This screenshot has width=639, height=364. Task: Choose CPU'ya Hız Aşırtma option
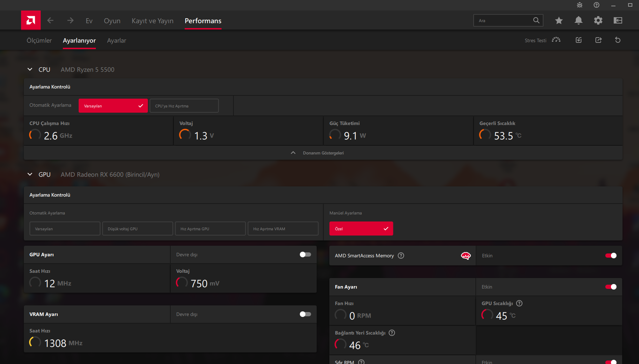[x=184, y=106]
